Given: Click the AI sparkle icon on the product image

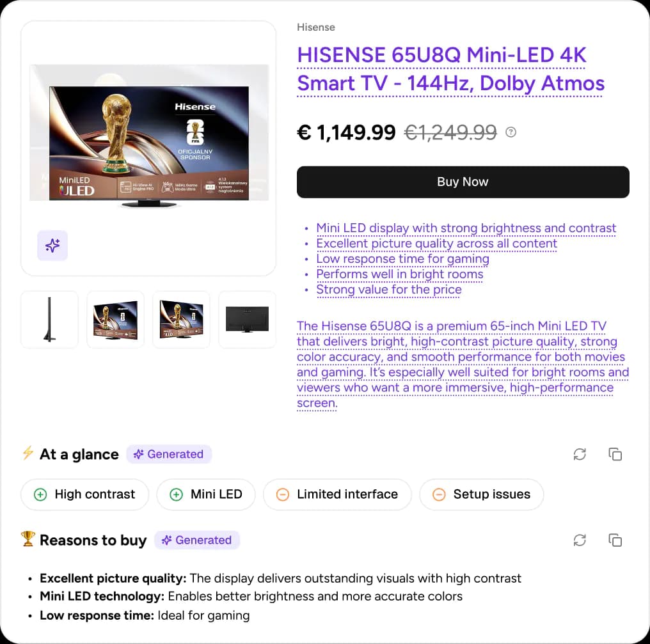Looking at the screenshot, I should pos(52,246).
